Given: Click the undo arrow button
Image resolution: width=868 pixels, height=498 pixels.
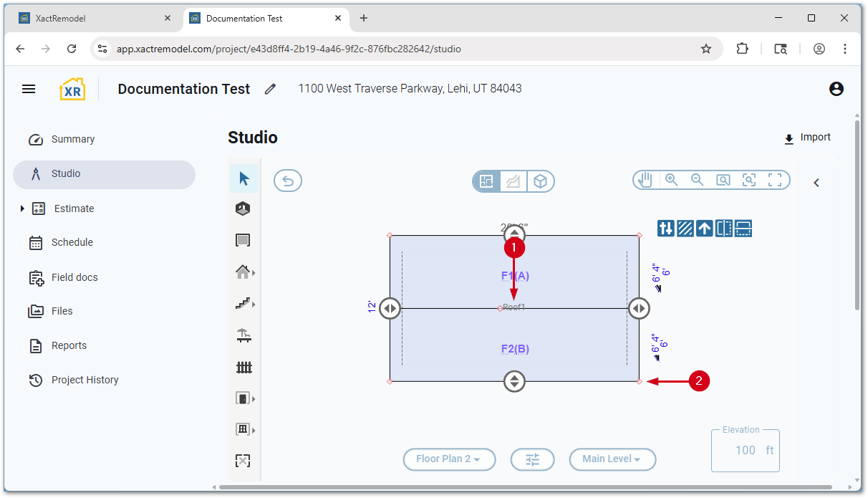Looking at the screenshot, I should pos(288,181).
